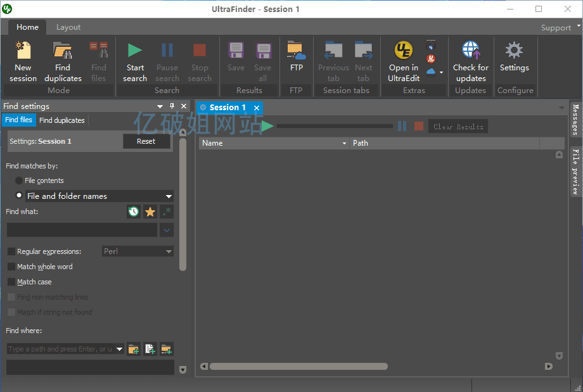Image resolution: width=583 pixels, height=392 pixels.
Task: Toggle the regex icon beside Find what
Action: (x=167, y=212)
